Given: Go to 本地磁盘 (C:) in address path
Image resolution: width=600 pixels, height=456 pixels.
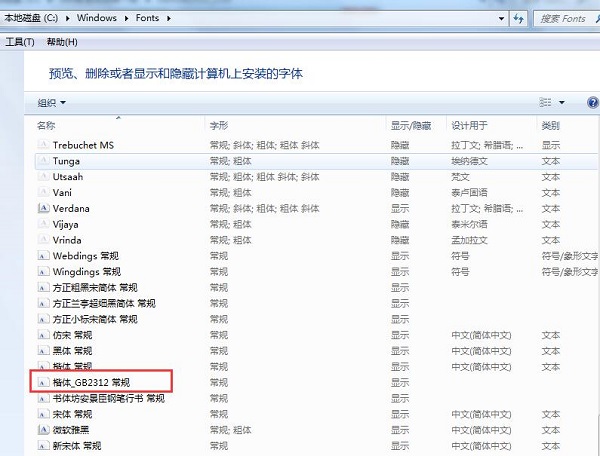Looking at the screenshot, I should click(31, 18).
